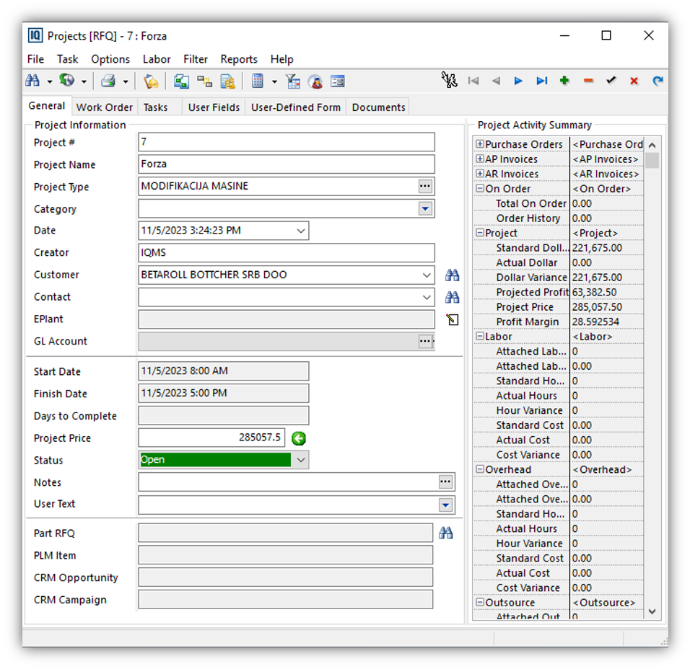Expand the AR Invoices tree node
This screenshot has width=690, height=669.
480,174
